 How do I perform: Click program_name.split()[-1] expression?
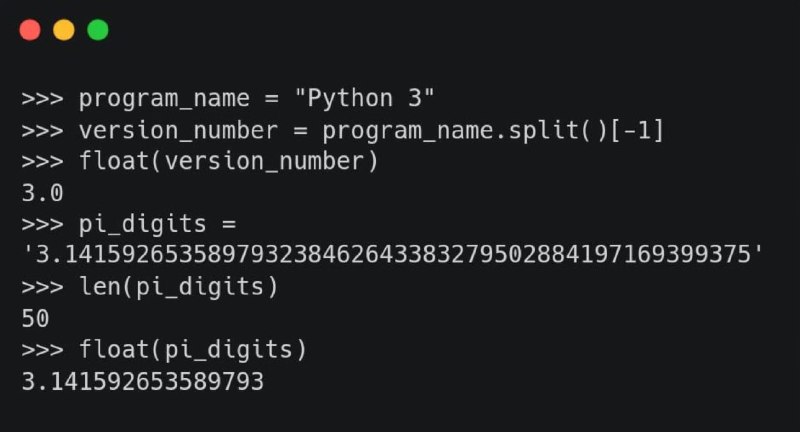click(492, 130)
